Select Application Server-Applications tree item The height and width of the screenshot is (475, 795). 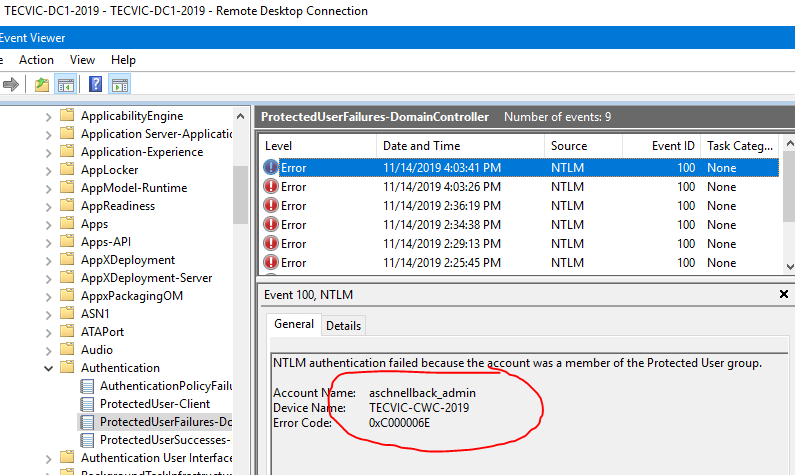pos(156,134)
